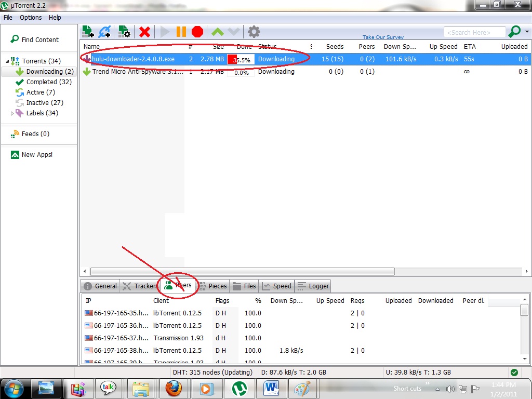Click the torrent list scroll-right arrow
The image size is (532, 399).
[526, 271]
